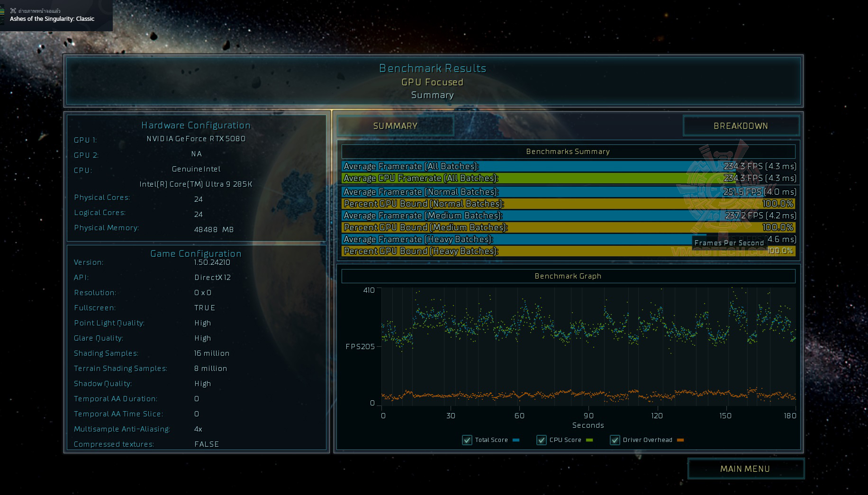Click the Temporal AA Time Slice label

118,414
